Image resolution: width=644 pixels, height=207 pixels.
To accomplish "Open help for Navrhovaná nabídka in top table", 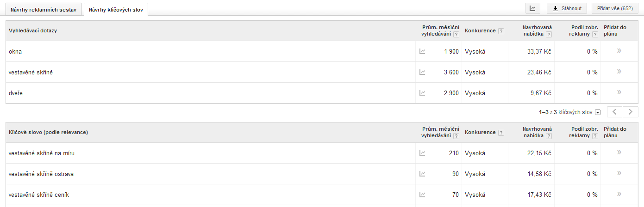I will point(549,34).
